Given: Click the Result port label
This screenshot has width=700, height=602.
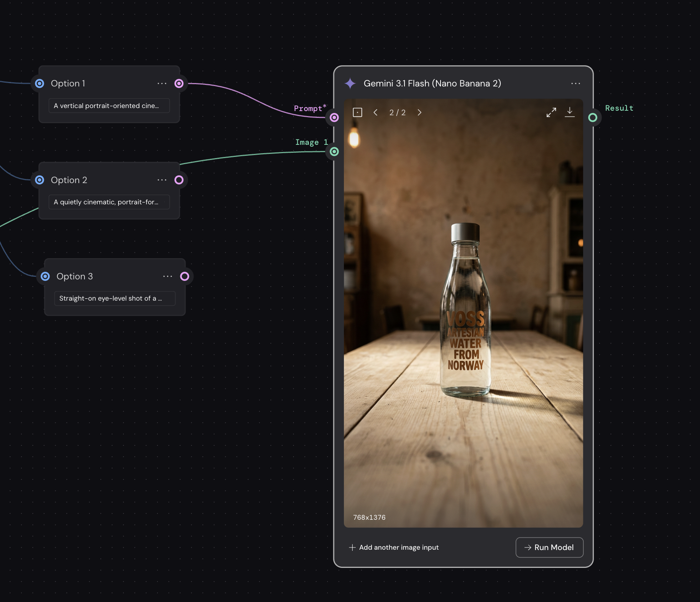Looking at the screenshot, I should (x=619, y=108).
